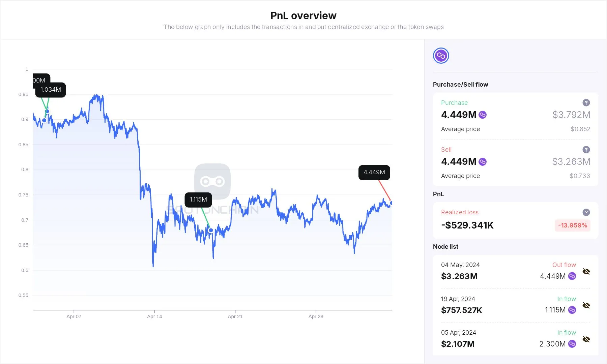Hide the 19 Apr, 2024 in flow node
This screenshot has width=607, height=364.
(586, 305)
